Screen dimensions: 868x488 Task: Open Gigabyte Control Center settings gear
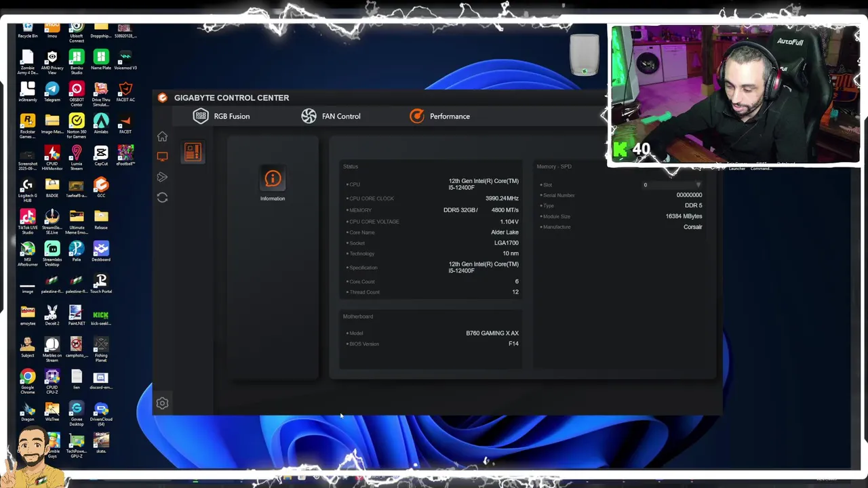pos(162,403)
